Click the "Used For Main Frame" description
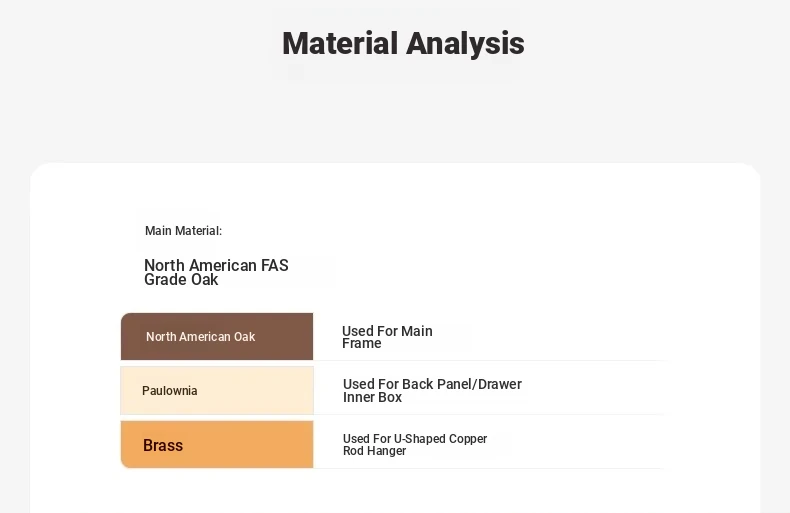The image size is (790, 513). coord(387,337)
